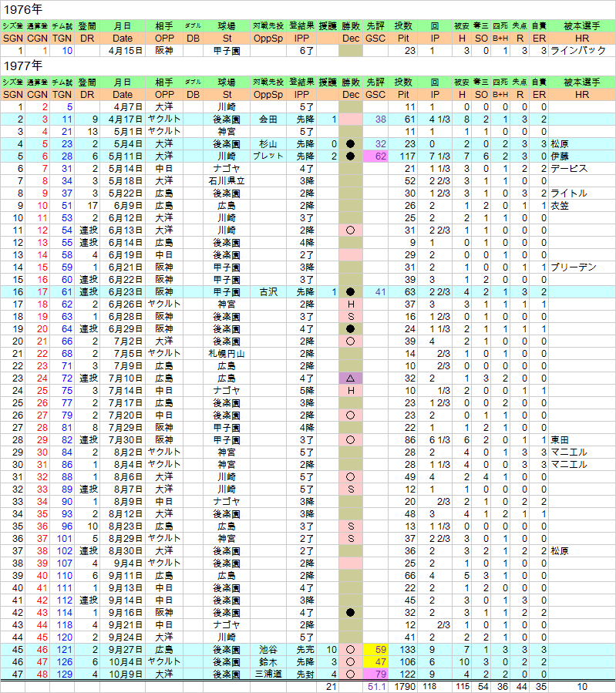
Task: Click opposing starter 池谷
Action: point(268,650)
